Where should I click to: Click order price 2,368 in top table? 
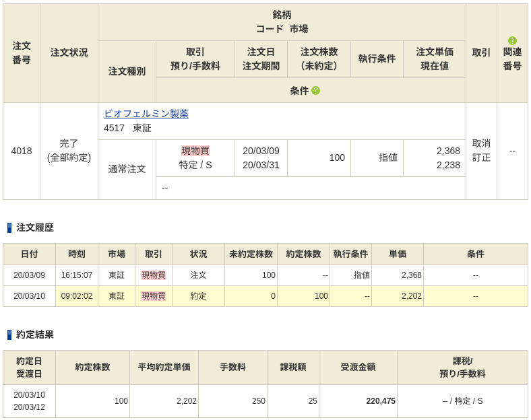(448, 151)
